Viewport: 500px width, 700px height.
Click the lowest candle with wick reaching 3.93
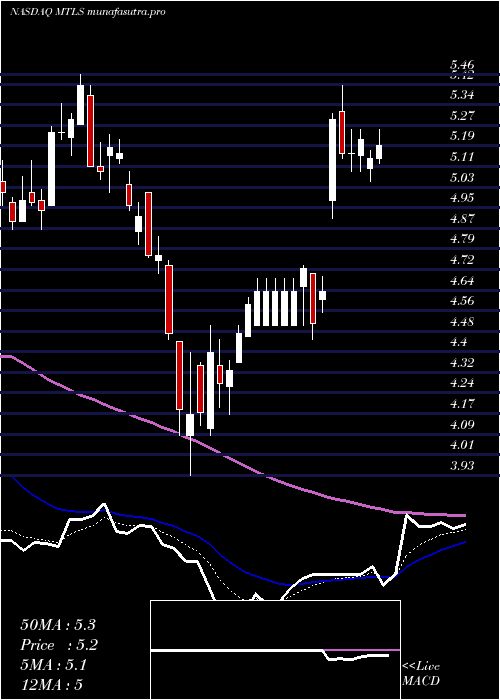point(190,414)
